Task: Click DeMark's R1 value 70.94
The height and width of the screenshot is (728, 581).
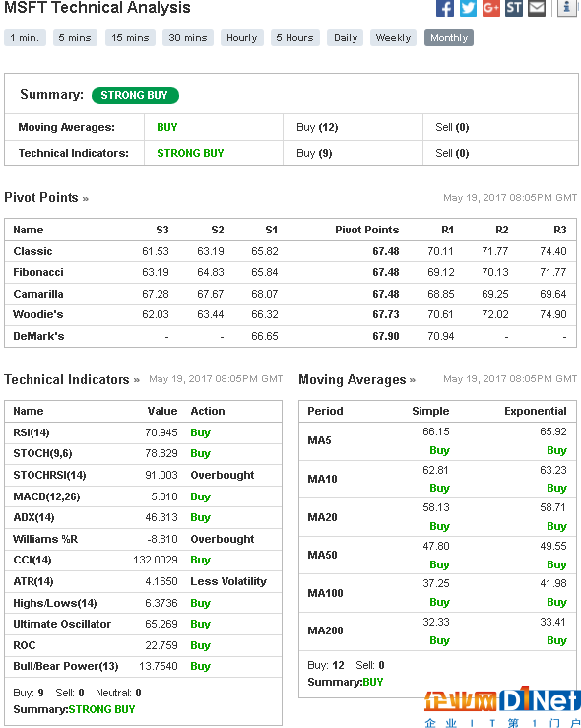Action: (441, 336)
